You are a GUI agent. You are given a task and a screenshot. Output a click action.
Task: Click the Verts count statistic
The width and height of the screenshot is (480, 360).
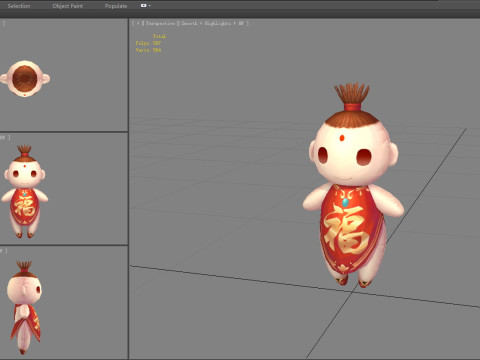(148, 50)
